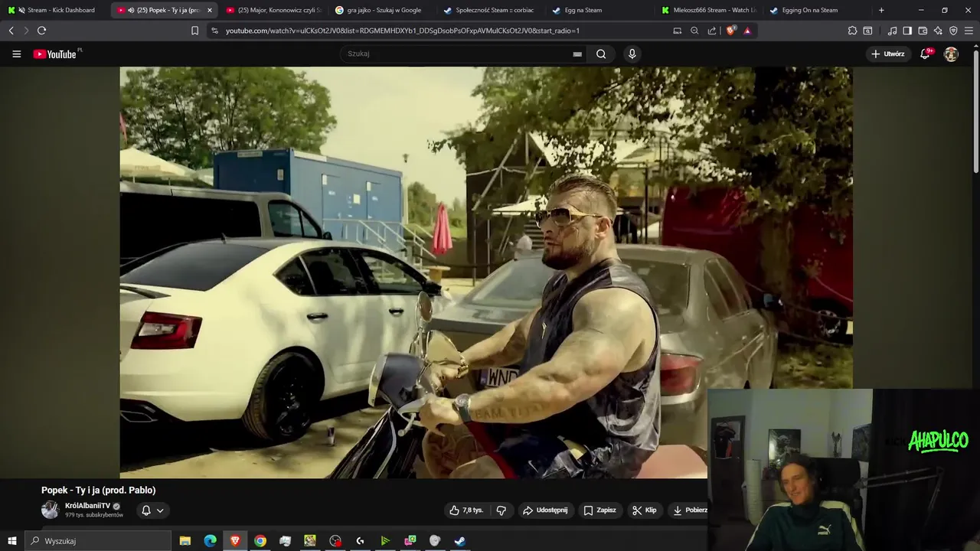Go to the YouTube home logo
Screen dimensions: 980x551
pos(55,54)
